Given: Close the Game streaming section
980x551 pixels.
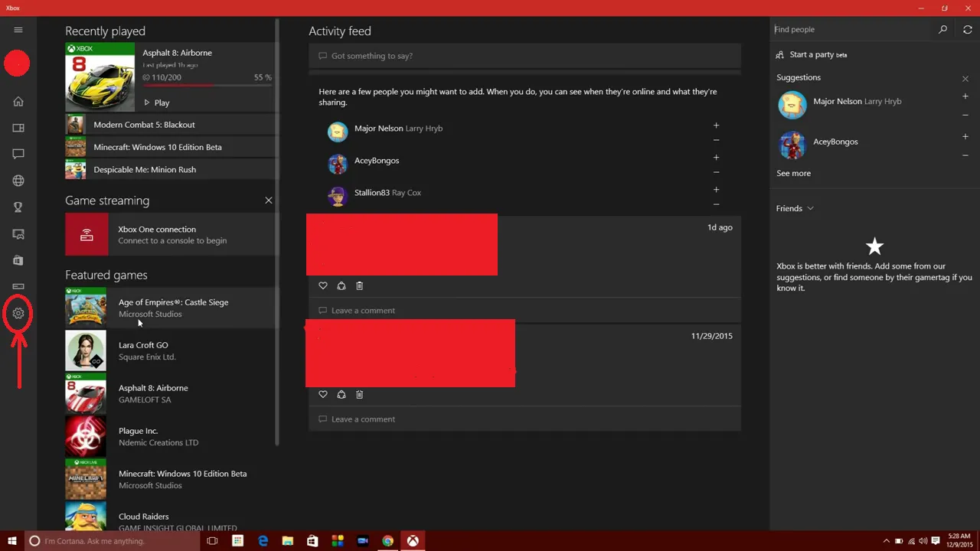Looking at the screenshot, I should tap(269, 200).
